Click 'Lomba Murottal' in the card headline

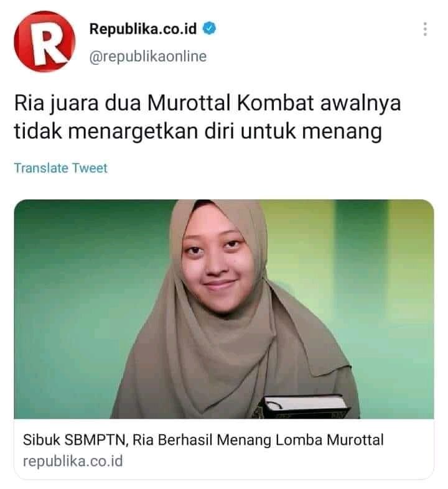[330, 440]
